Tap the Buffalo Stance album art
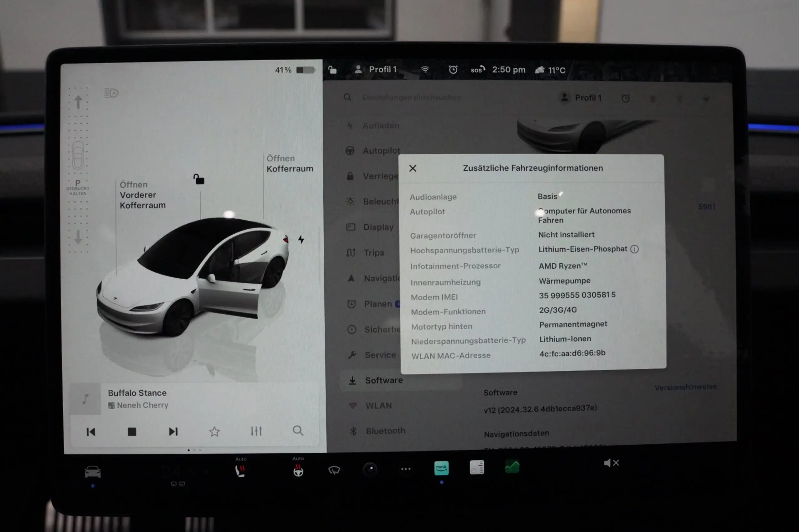The height and width of the screenshot is (532, 799). (x=85, y=399)
